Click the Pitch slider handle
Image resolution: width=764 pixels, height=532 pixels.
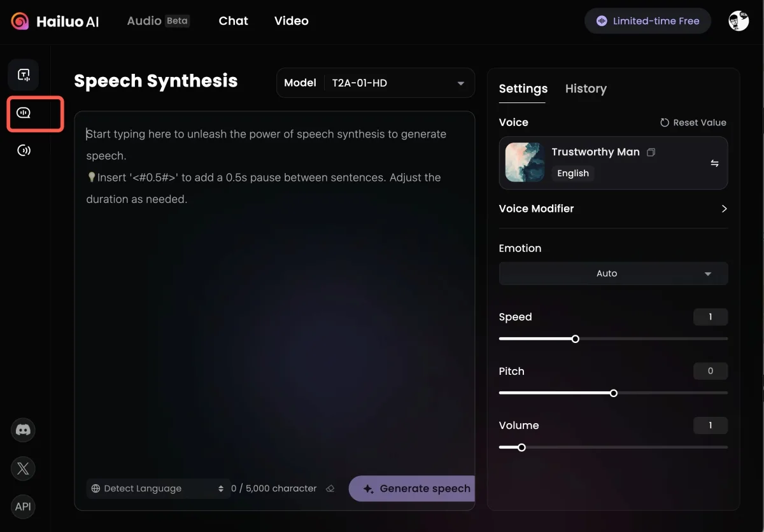pos(614,393)
